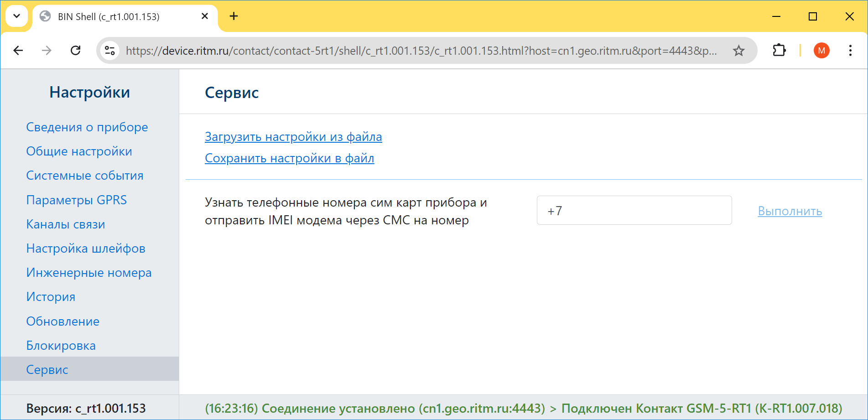Viewport: 868px width, 420px height.
Task: Reload the current page
Action: coord(76,51)
